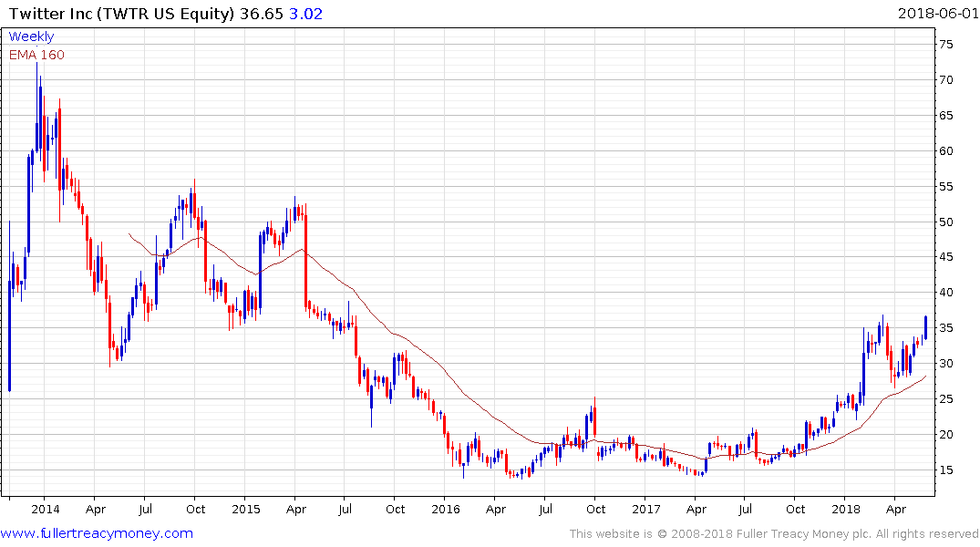This screenshot has height=547, width=980.
Task: Click the 75 price axis label
Action: pyautogui.click(x=945, y=45)
